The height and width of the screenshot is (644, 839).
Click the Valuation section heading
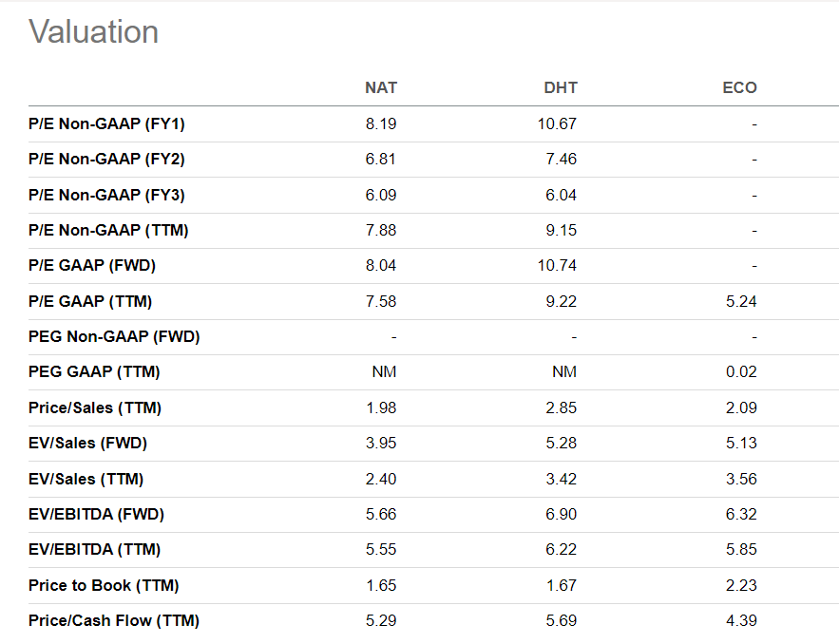click(x=93, y=32)
